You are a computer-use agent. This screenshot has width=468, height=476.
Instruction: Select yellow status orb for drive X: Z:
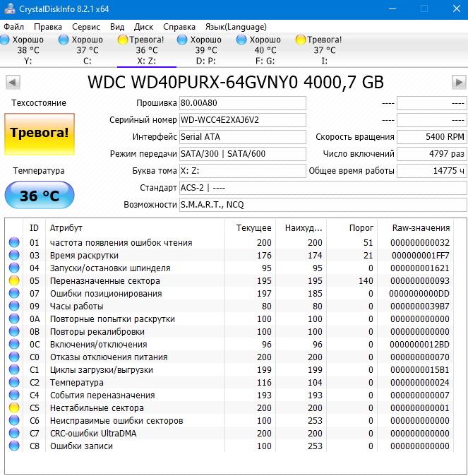[x=123, y=40]
